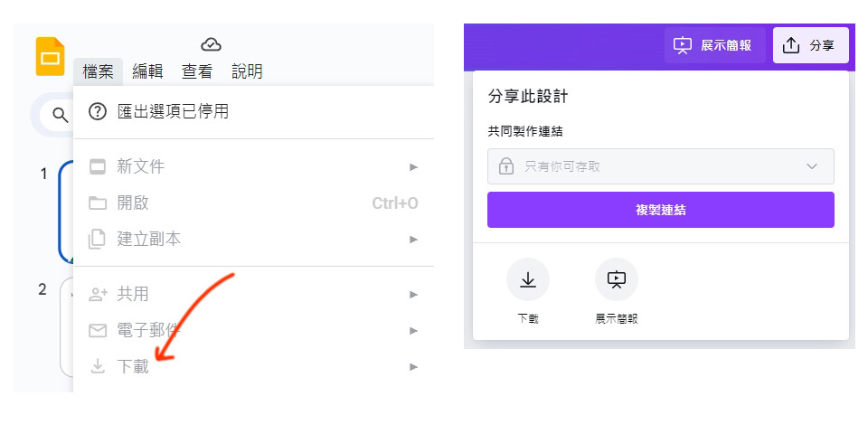This screenshot has width=868, height=434.
Task: Click the search magnifier icon
Action: click(x=61, y=115)
